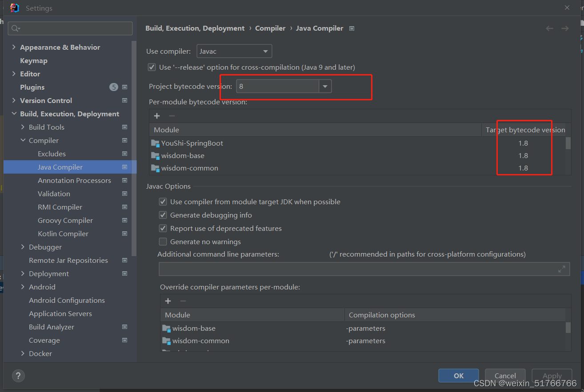Screen dimensions: 584x392
Task: Click the wisdom-base module folder icon
Action: click(x=154, y=156)
